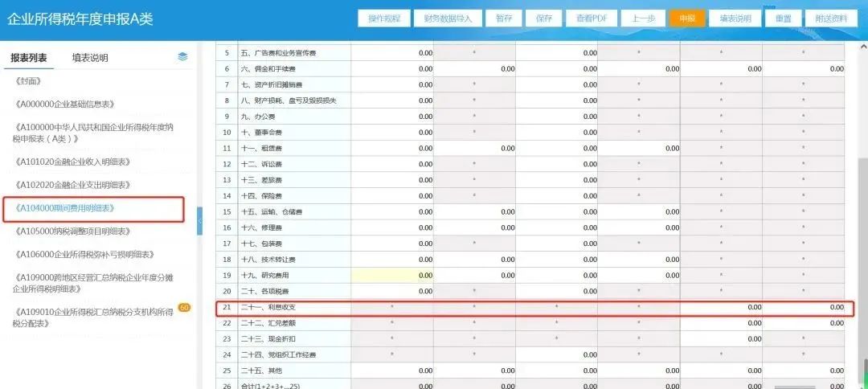868x389 pixels.
Task: Open 《A101020金融企业收入明细表》
Action: coord(72,162)
